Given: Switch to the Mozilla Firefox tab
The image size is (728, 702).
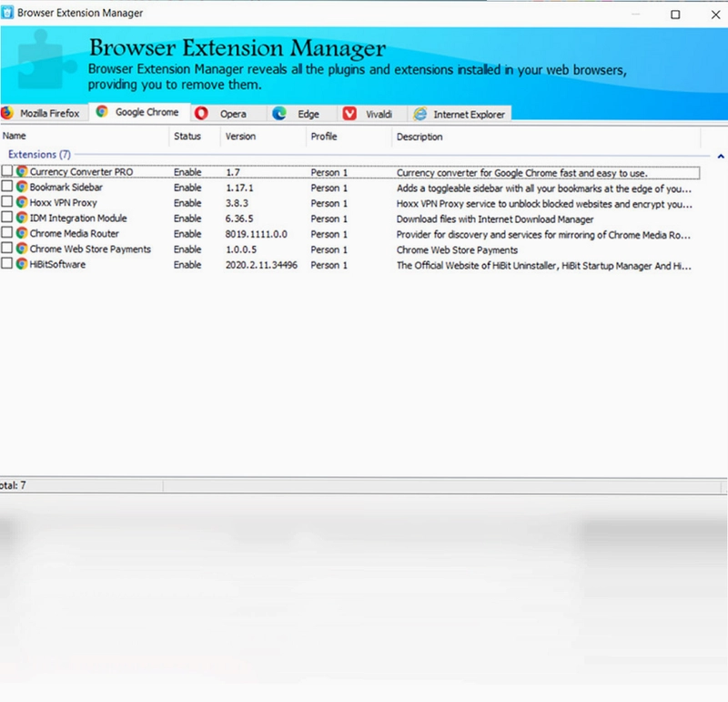Looking at the screenshot, I should click(x=44, y=114).
